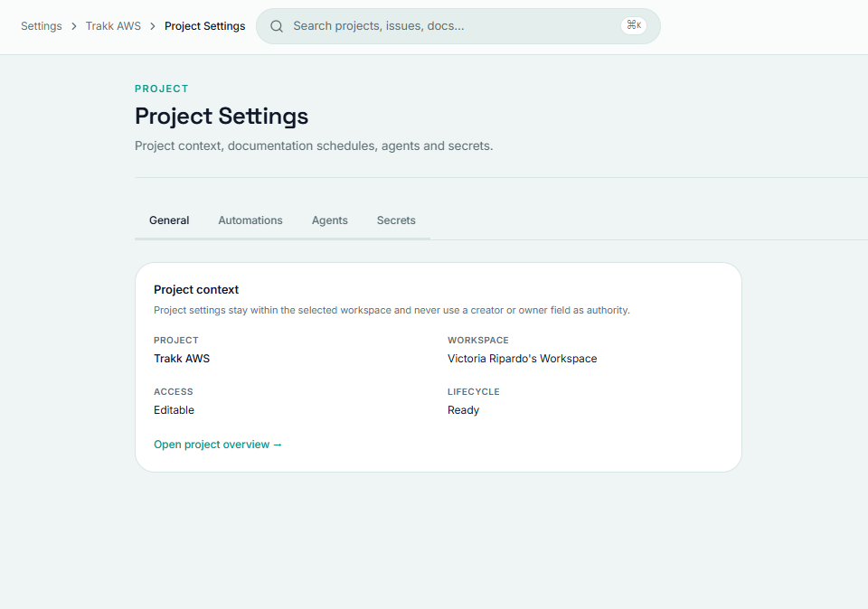The height and width of the screenshot is (609, 868).
Task: Open the Agents tab
Action: point(329,220)
